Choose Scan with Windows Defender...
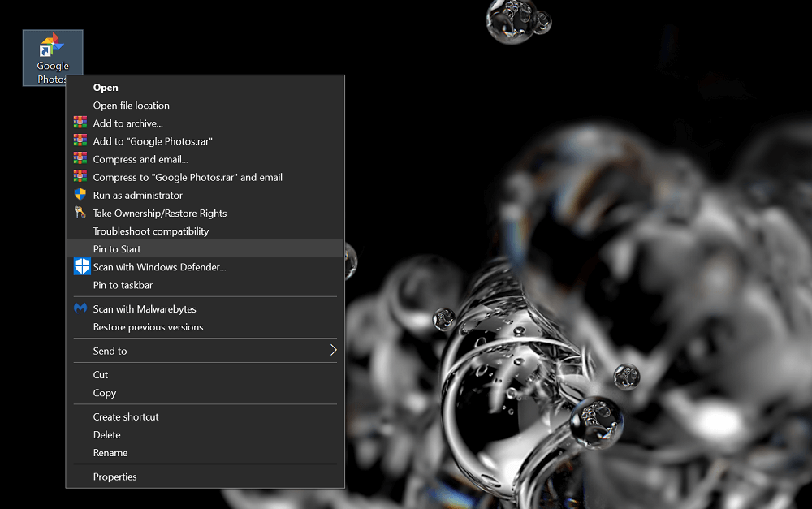Screen dimensions: 812x509 point(205,267)
